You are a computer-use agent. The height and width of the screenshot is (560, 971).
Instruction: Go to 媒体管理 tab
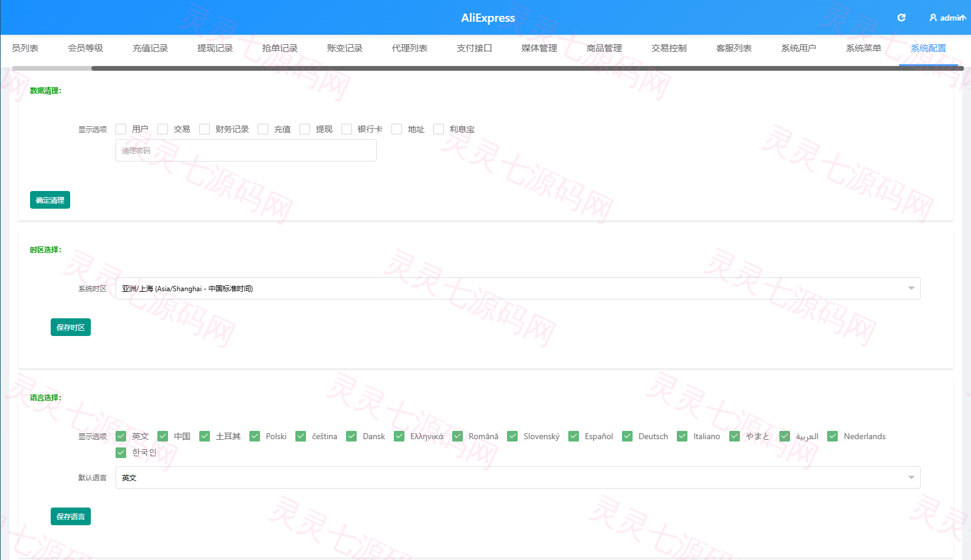point(539,48)
